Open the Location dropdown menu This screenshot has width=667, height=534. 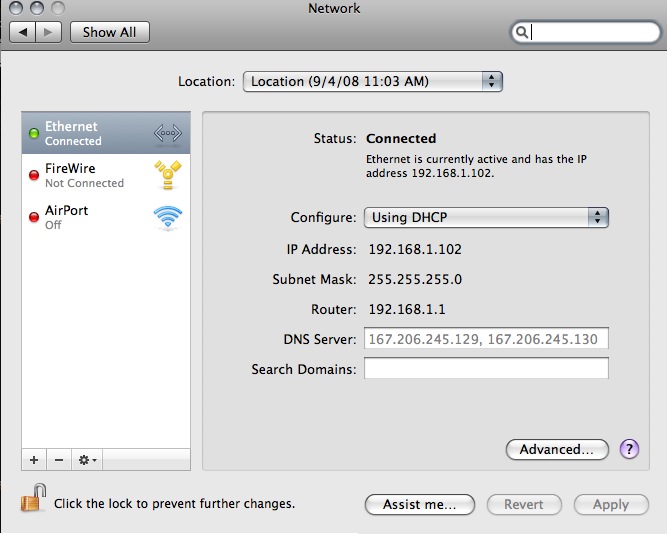pyautogui.click(x=372, y=81)
